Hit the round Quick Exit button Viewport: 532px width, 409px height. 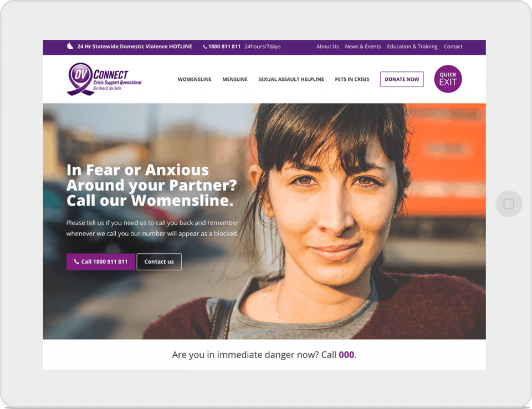pyautogui.click(x=448, y=79)
